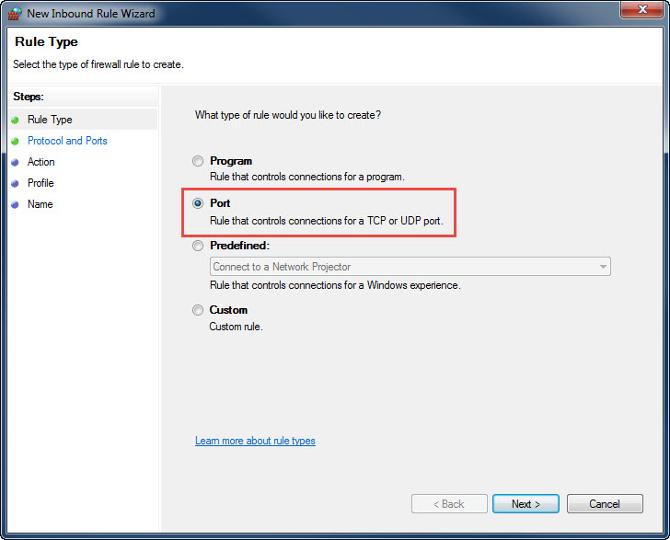670x540 pixels.
Task: Click 'Select the type of firewall rule to create.'
Action: click(98, 65)
